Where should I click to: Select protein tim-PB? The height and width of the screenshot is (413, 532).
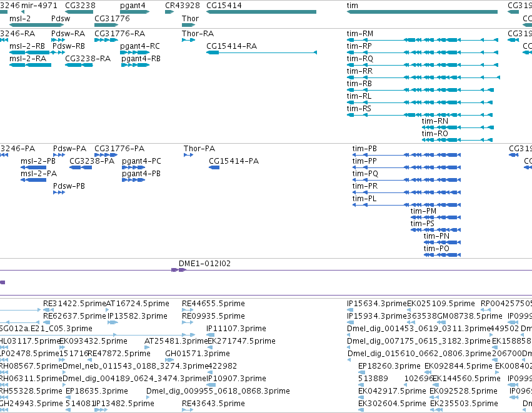coord(406,155)
